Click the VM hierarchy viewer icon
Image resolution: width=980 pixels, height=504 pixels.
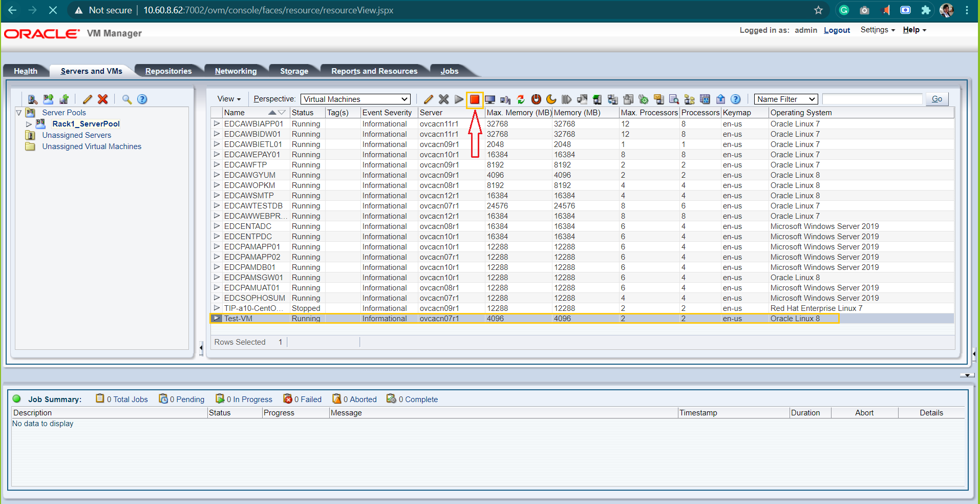click(x=690, y=99)
